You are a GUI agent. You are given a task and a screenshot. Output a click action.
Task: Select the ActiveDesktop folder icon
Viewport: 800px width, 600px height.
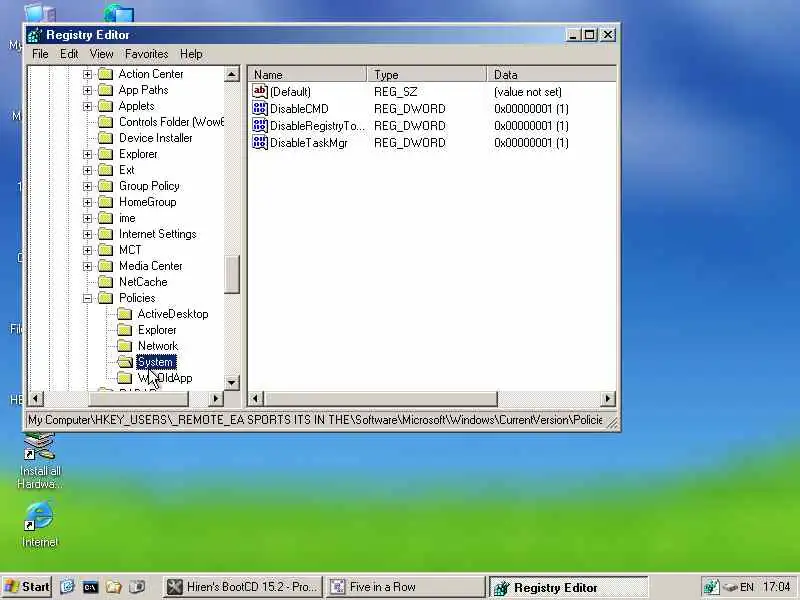tap(124, 314)
